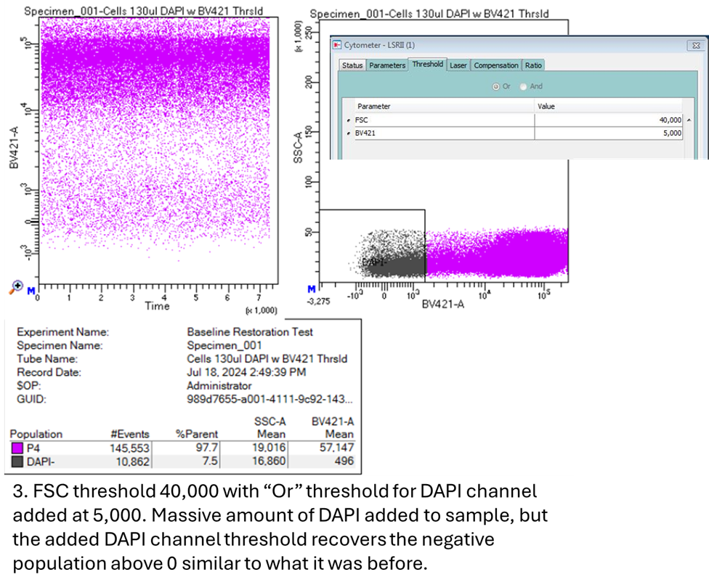The width and height of the screenshot is (709, 588).
Task: Close the Cytometer LSRII window
Action: [x=695, y=46]
